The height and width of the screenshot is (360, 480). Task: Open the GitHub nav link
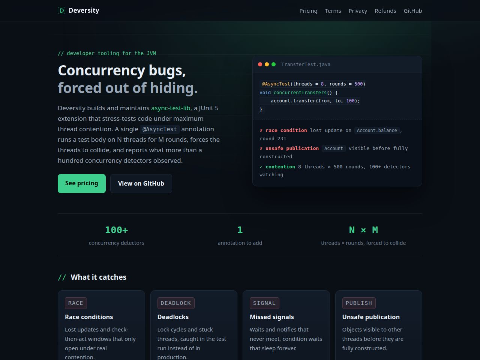[x=413, y=11]
